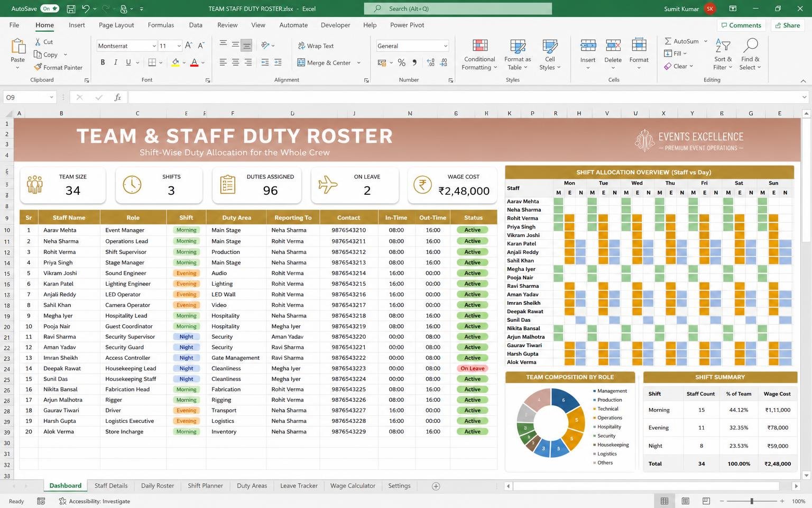
Task: Open the number format General dropdown
Action: 445,46
